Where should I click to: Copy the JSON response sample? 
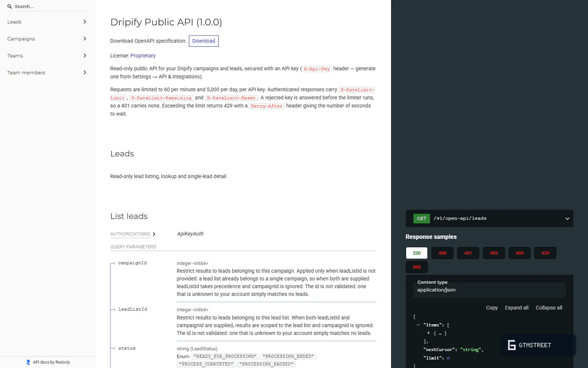click(492, 308)
